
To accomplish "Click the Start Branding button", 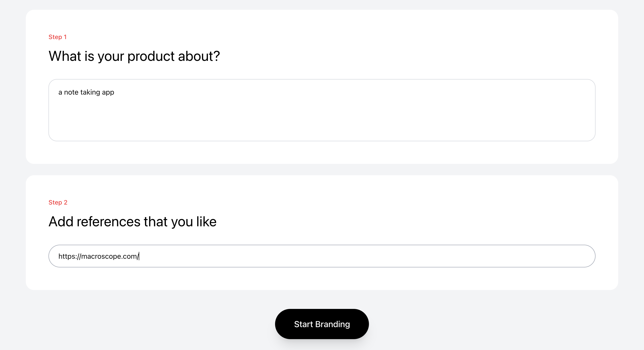I will point(322,324).
